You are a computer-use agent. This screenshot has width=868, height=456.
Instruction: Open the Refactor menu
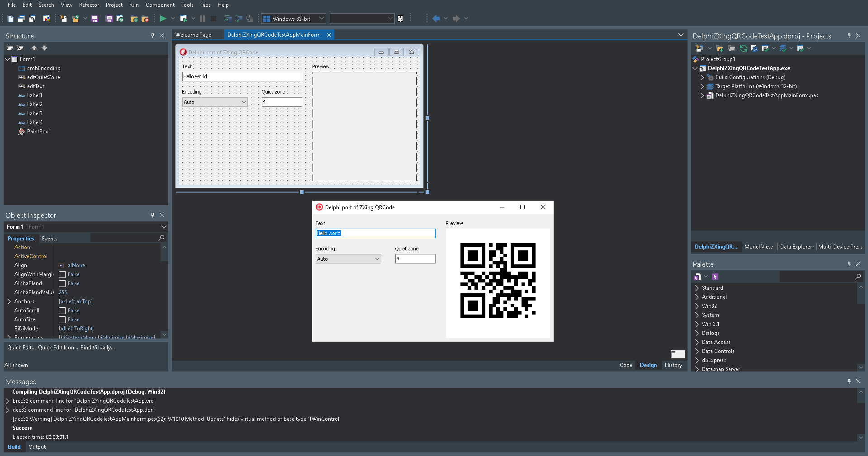point(89,5)
